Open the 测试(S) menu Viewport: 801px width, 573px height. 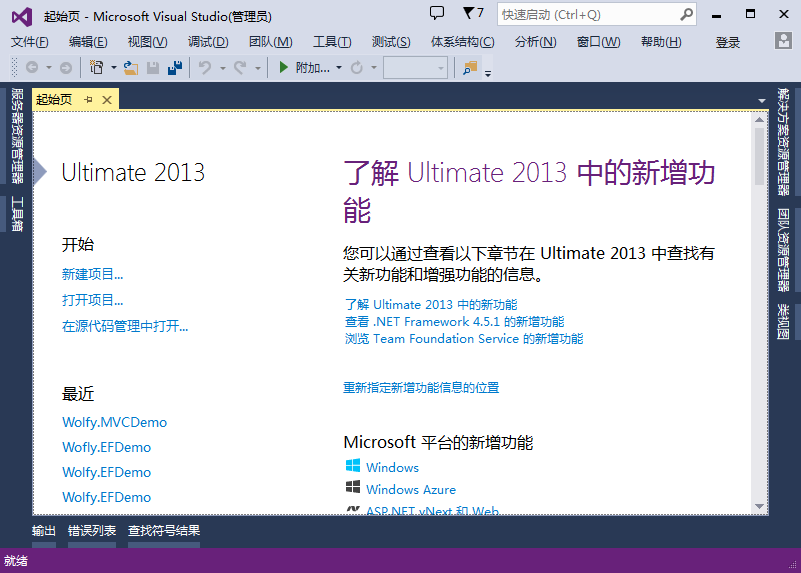[391, 42]
